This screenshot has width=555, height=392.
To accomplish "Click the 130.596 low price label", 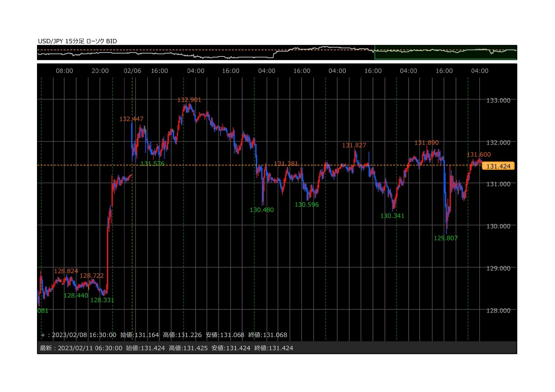I will pyautogui.click(x=306, y=205).
